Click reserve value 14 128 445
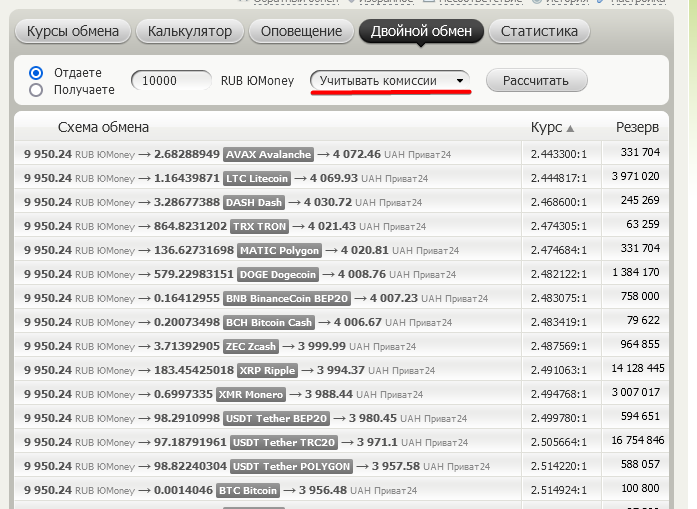697x509 pixels. click(x=638, y=368)
